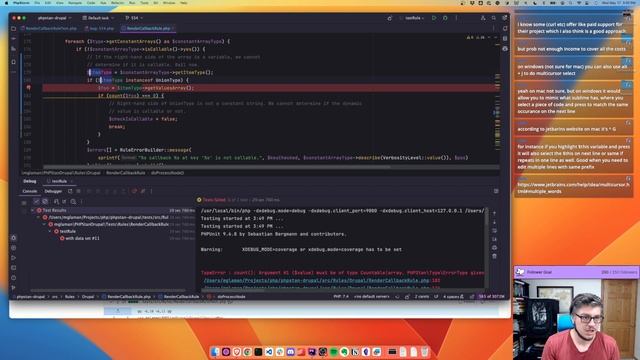Open the search everywhere magnifier in title bar
The image size is (640, 360).
tap(493, 18)
